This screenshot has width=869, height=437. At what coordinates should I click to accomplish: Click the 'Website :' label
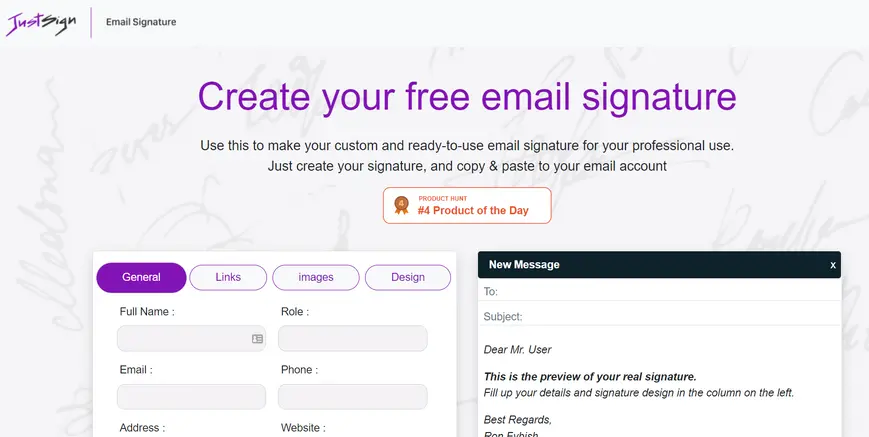point(303,428)
